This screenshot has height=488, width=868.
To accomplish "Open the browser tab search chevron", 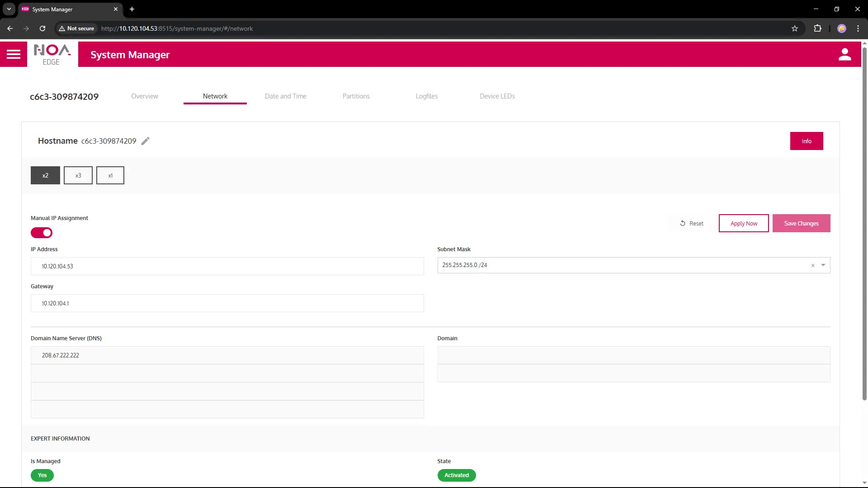I will (x=8, y=9).
